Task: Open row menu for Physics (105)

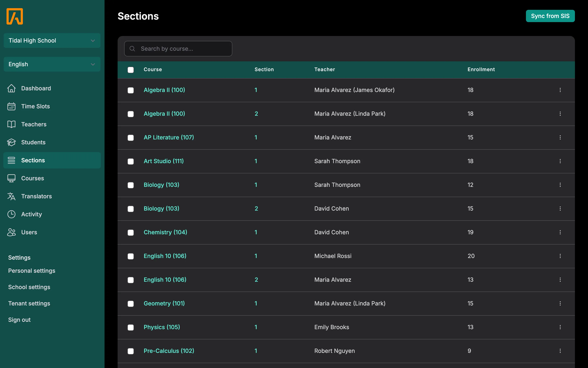Action: point(560,327)
